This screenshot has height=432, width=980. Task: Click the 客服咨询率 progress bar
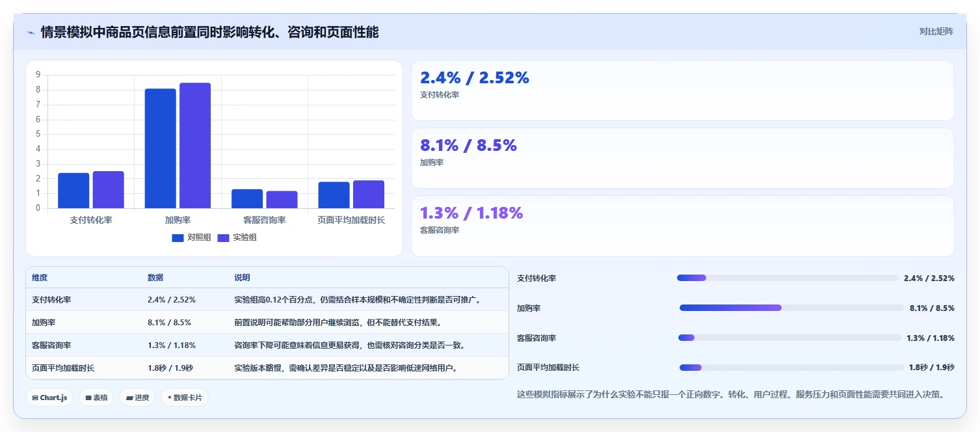[789, 338]
